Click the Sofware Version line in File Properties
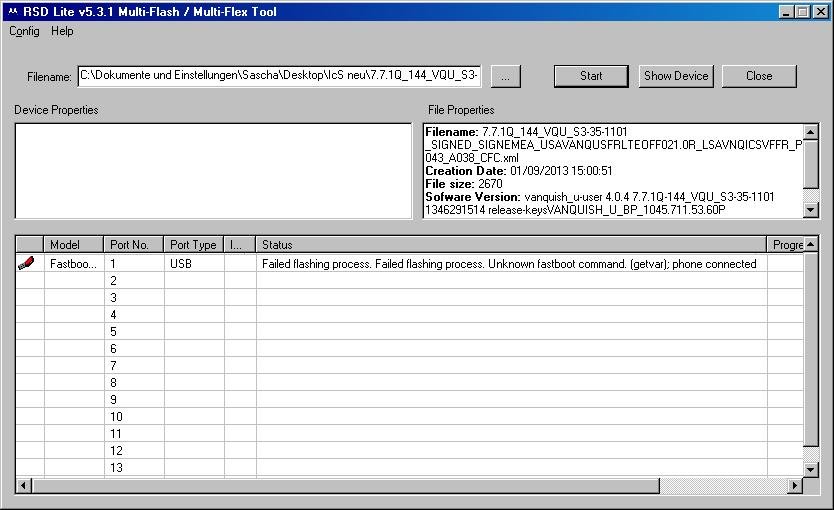The width and height of the screenshot is (834, 510). coord(599,197)
